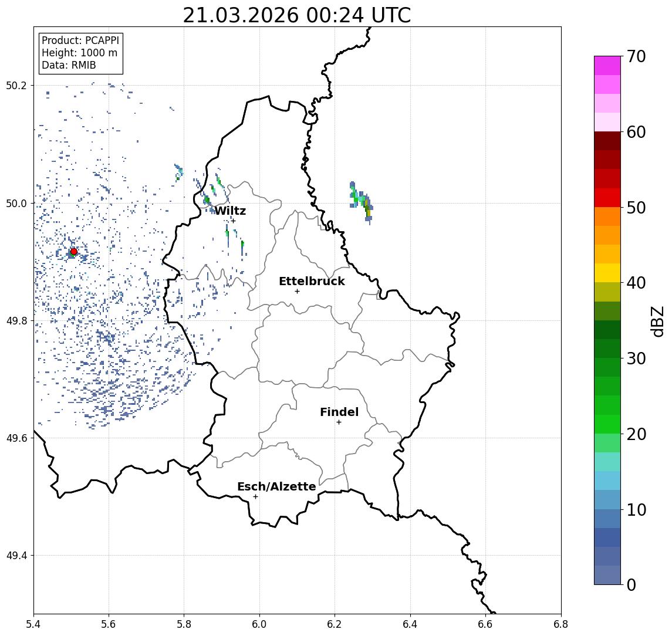Screen dimensions: 672x636
Task: Click the colorbar tick label 0
Action: 632,584
